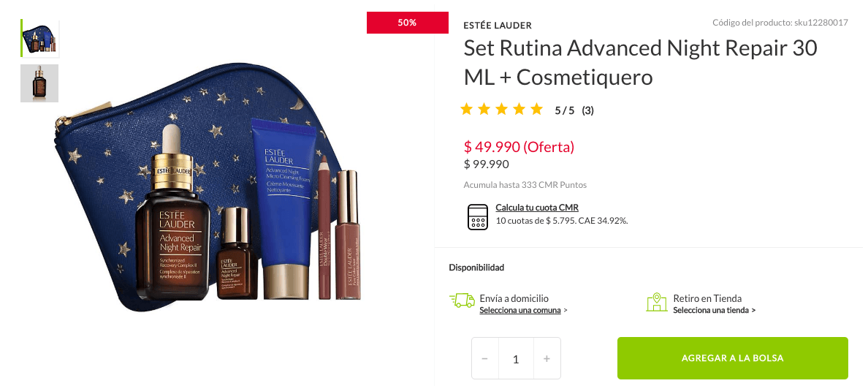Open the Estée Lauder brand link
The height and width of the screenshot is (386, 868).
pyautogui.click(x=498, y=26)
